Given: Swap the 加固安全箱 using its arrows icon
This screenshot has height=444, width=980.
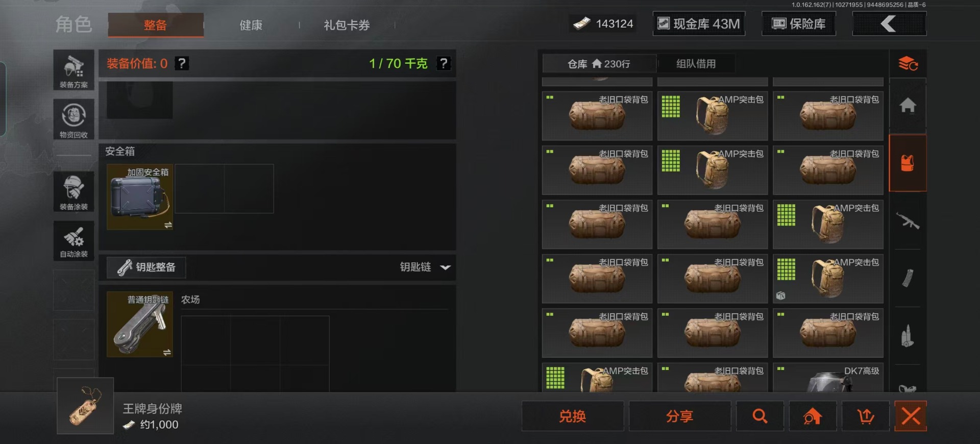Looking at the screenshot, I should tap(168, 225).
